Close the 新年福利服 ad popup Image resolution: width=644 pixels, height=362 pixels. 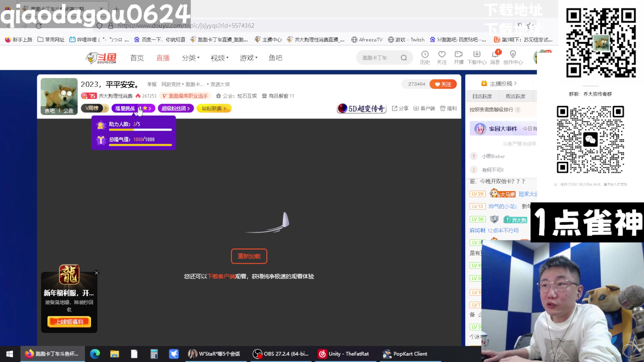click(x=96, y=273)
